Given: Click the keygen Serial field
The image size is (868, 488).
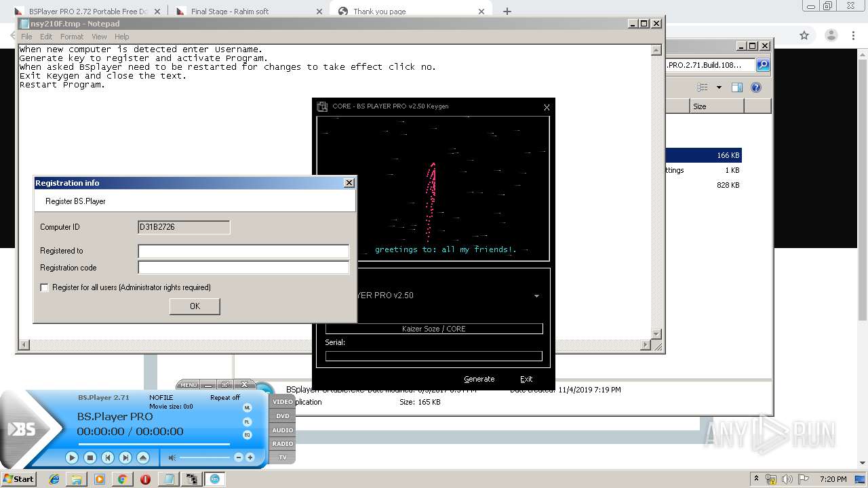Looking at the screenshot, I should 434,356.
